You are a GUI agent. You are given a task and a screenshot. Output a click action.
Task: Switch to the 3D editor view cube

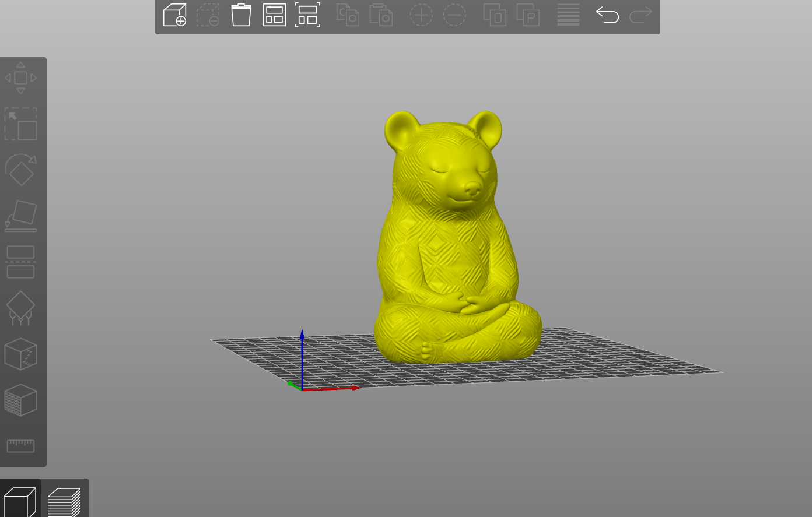pyautogui.click(x=20, y=502)
